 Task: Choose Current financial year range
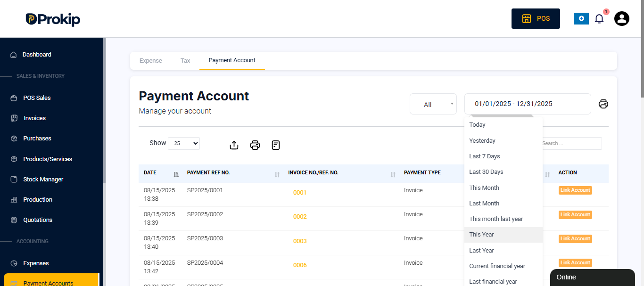(x=504, y=266)
